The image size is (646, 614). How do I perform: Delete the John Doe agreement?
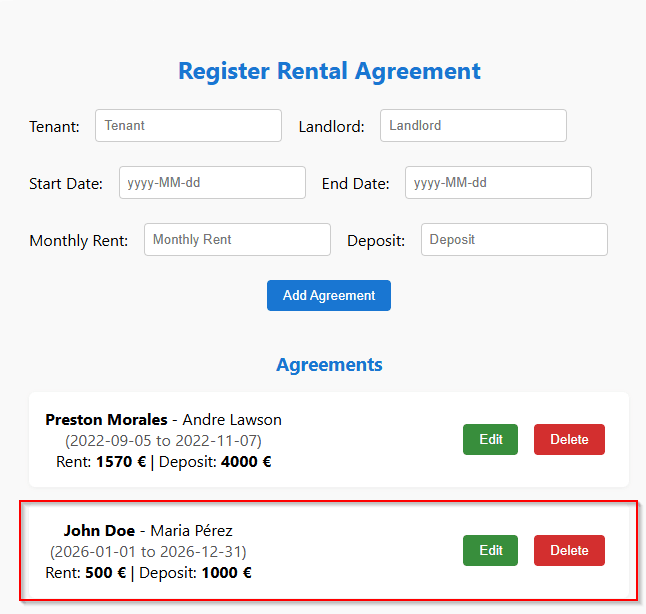point(569,550)
